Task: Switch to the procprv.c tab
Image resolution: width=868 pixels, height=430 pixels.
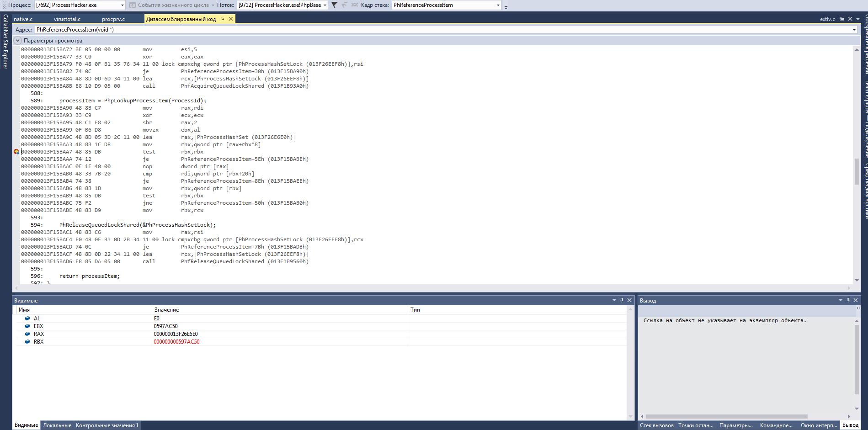Action: 113,19
